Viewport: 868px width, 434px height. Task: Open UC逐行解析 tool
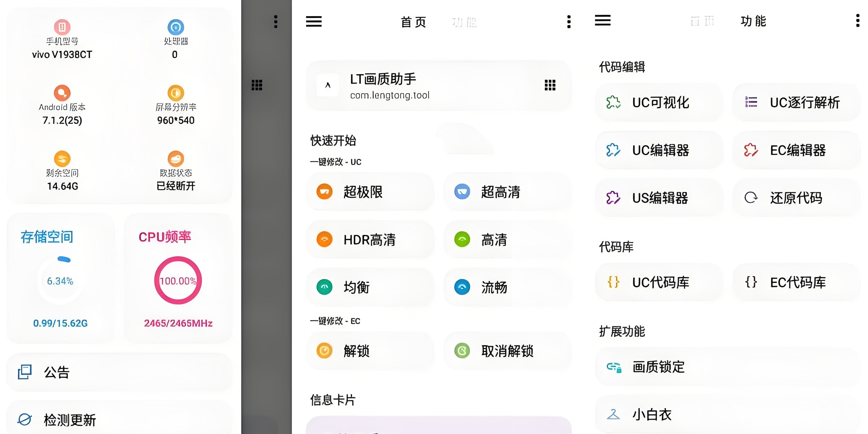tap(797, 102)
